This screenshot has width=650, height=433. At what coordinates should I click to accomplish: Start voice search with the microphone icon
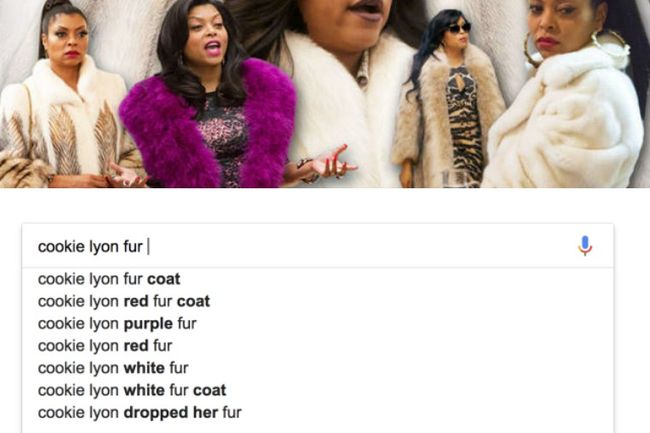(585, 246)
